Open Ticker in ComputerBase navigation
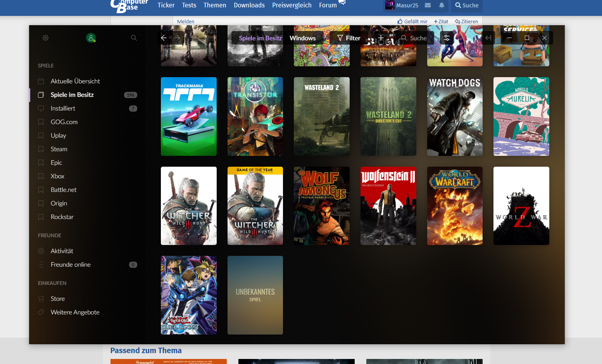 point(166,5)
